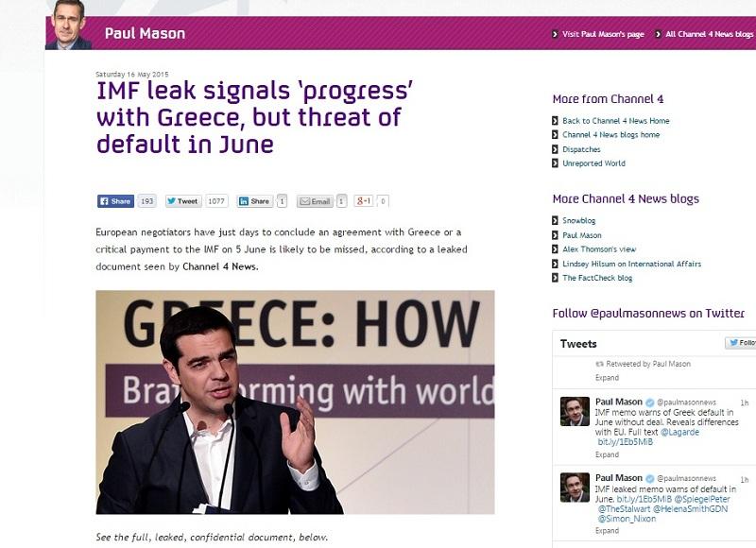The width and height of the screenshot is (756, 548).
Task: Click the IMF leak article headline
Action: (254, 117)
